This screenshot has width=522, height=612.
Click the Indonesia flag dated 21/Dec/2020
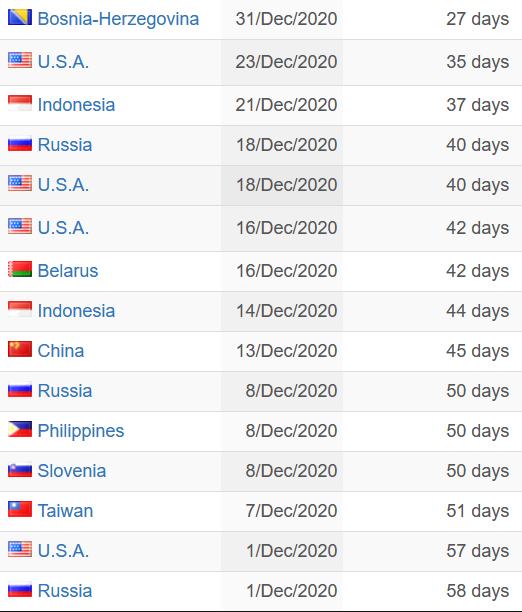click(x=20, y=103)
